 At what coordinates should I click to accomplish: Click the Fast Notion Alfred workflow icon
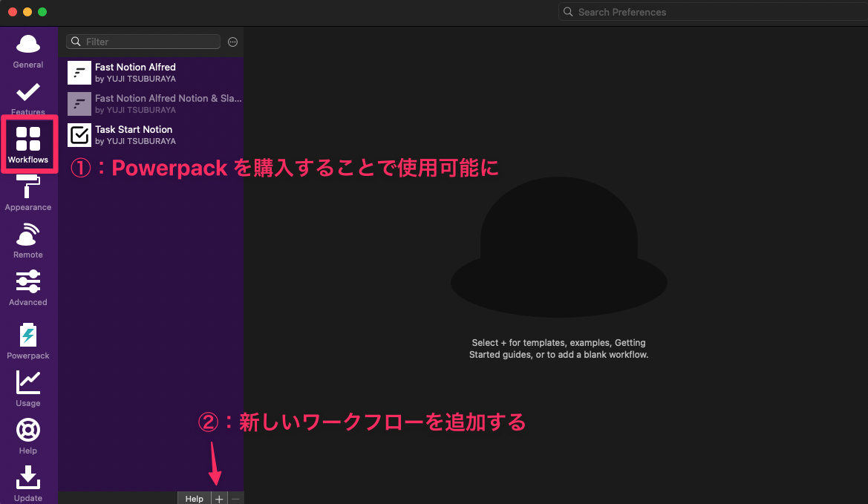point(79,73)
